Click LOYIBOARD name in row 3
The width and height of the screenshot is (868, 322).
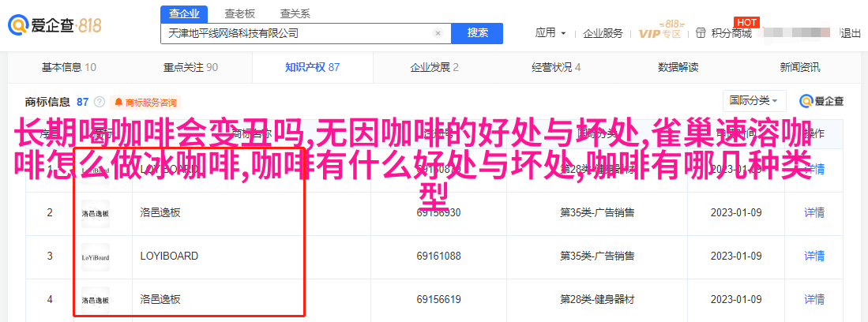point(169,256)
